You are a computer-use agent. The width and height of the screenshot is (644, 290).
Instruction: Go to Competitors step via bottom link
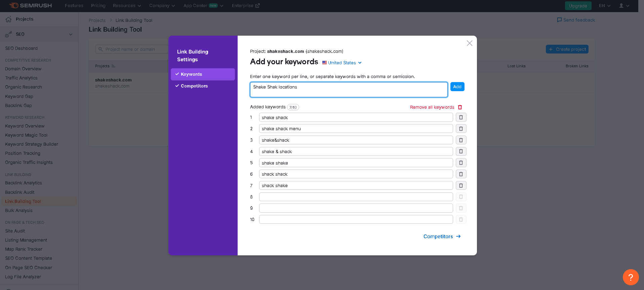[442, 237]
